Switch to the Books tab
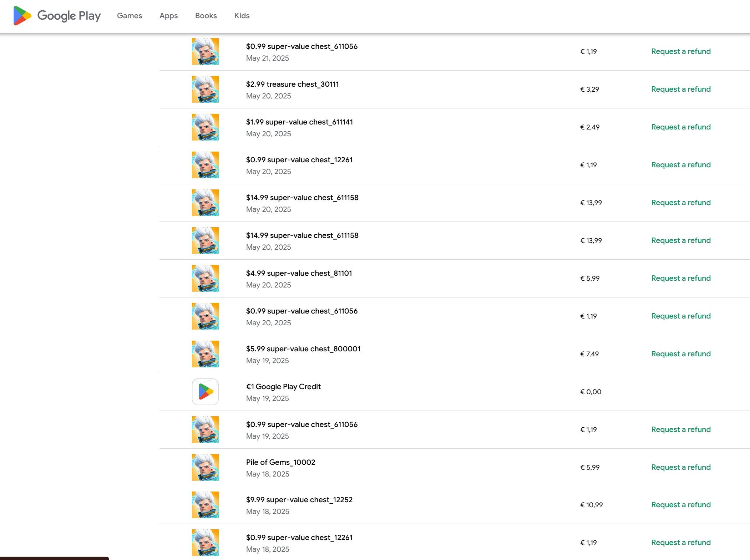The image size is (750, 560). tap(206, 16)
